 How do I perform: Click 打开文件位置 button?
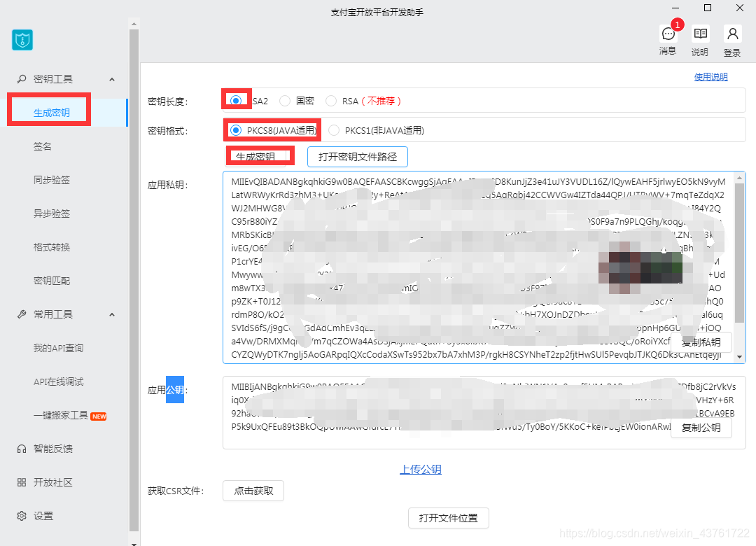click(x=449, y=518)
